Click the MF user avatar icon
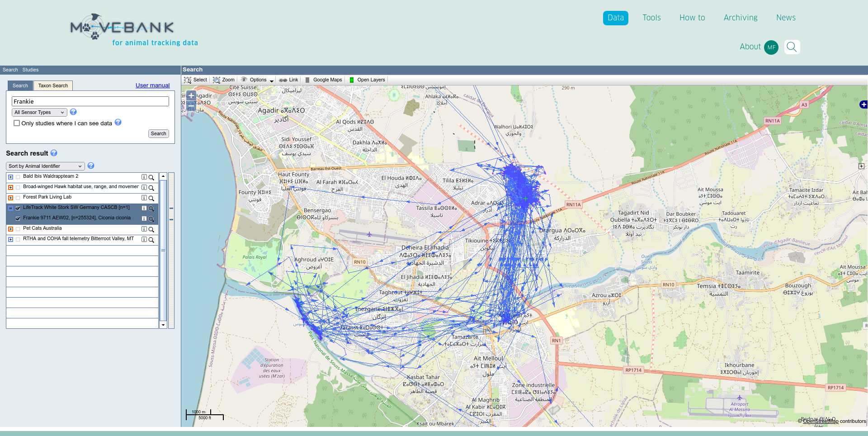Screen dimensions: 868x436 (771, 47)
